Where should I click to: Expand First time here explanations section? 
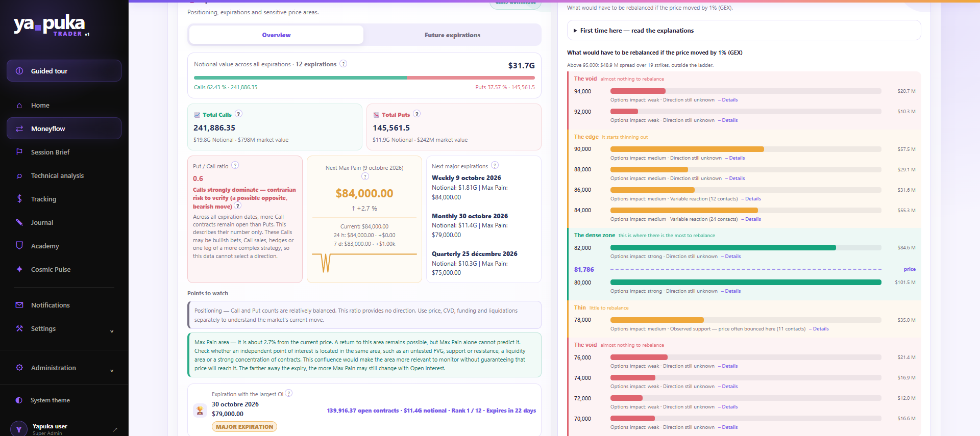pyautogui.click(x=744, y=31)
